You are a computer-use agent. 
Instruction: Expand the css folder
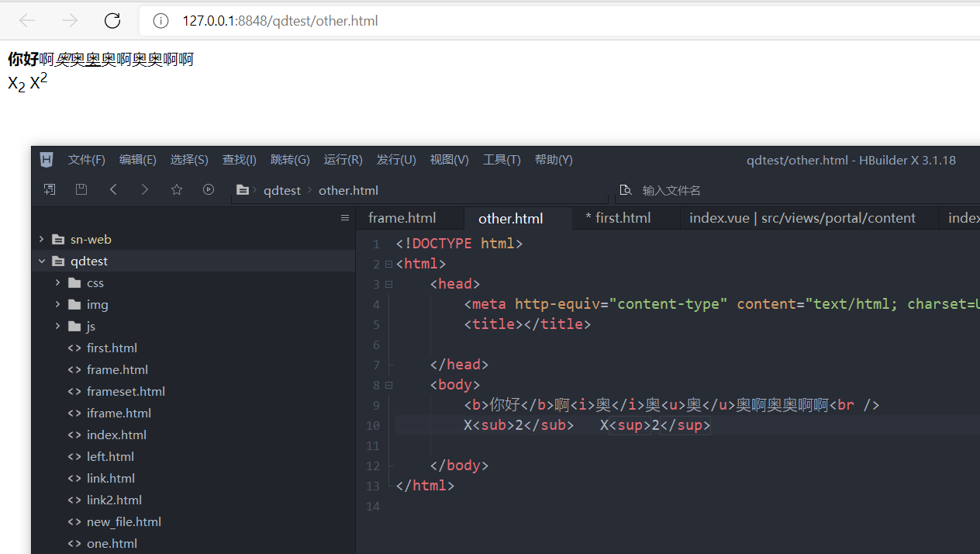[x=58, y=282]
